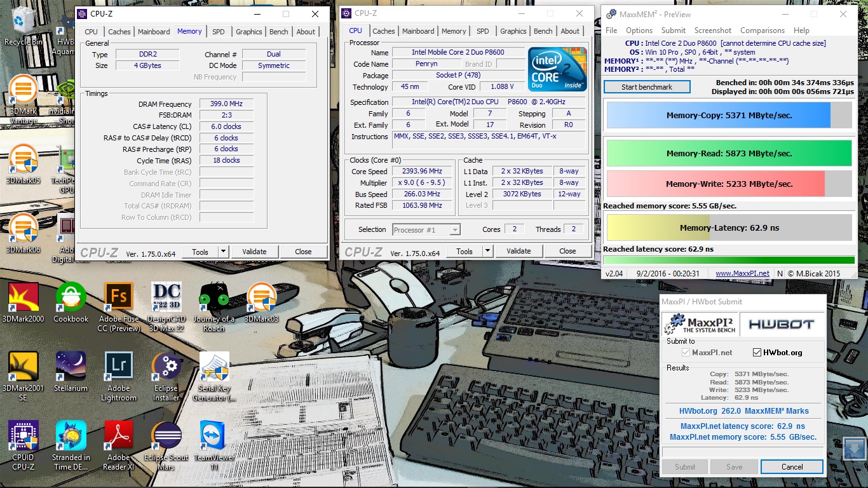Click the Core Speed value field

pyautogui.click(x=422, y=172)
